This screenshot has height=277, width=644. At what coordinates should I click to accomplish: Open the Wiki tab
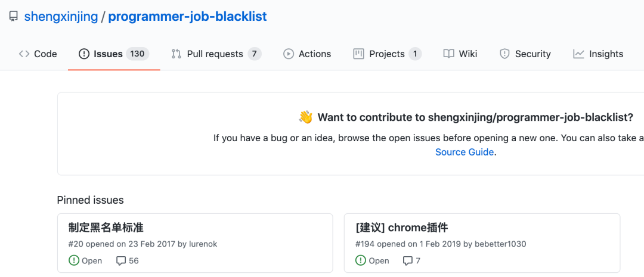(467, 54)
